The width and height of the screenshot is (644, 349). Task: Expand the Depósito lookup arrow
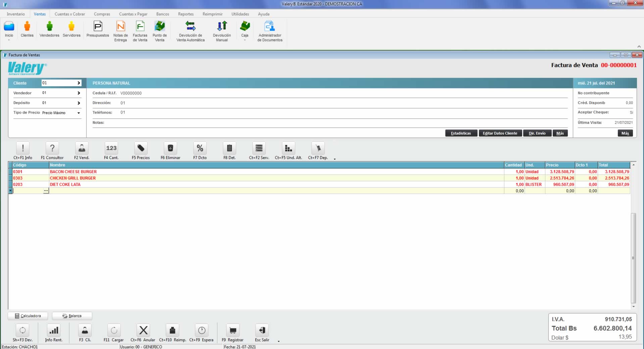coord(79,103)
